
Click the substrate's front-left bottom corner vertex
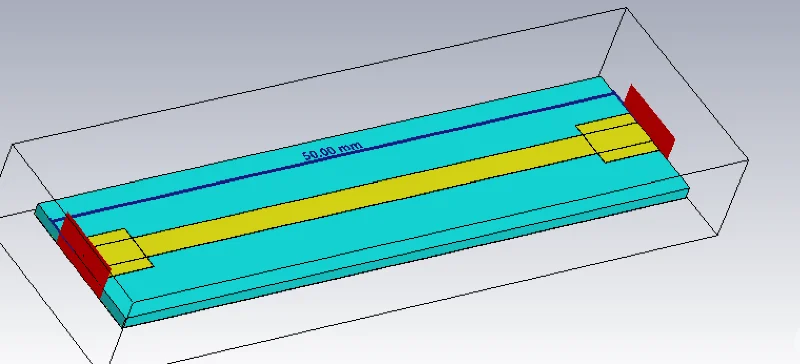click(x=124, y=326)
